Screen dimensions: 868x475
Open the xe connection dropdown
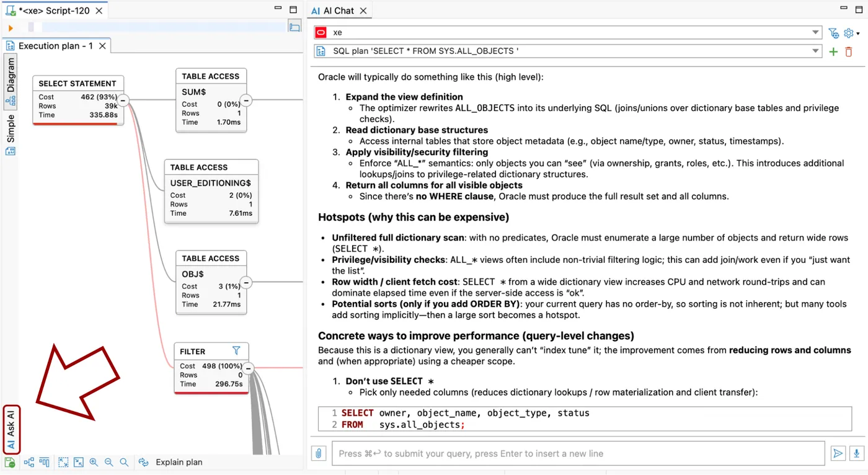click(x=816, y=32)
